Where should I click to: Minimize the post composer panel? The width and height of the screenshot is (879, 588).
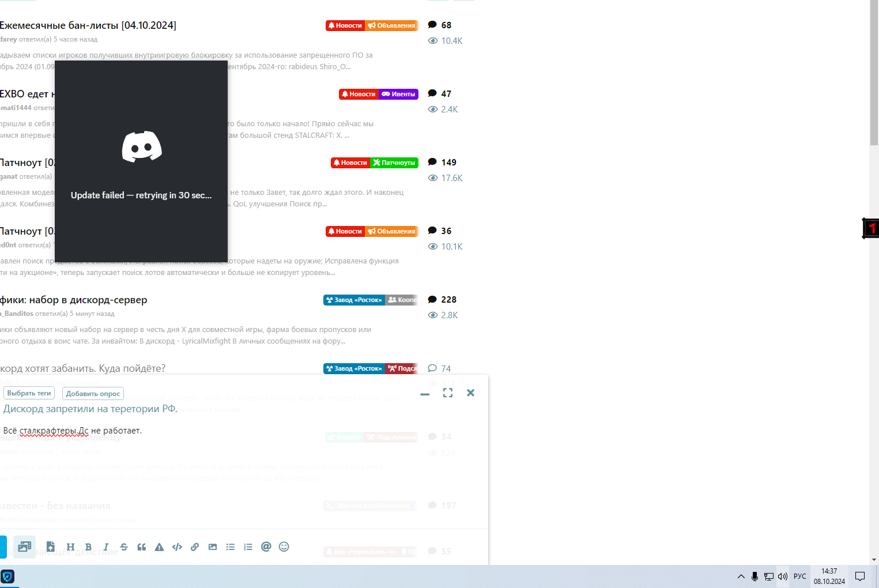(425, 394)
